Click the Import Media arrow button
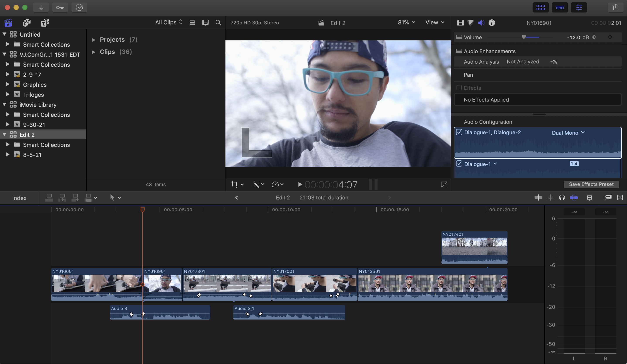Image resolution: width=627 pixels, height=364 pixels. pos(41,7)
